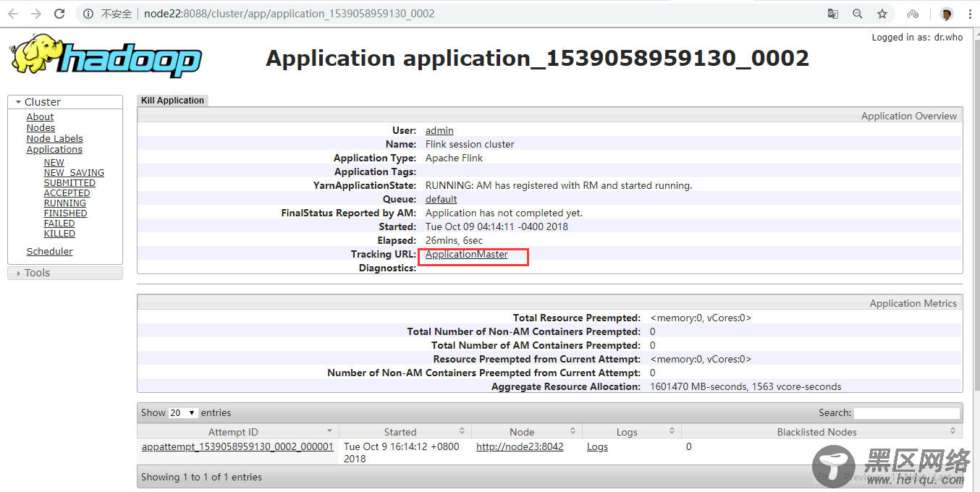Open the http://node23:8042 node link
980x492 pixels.
520,447
